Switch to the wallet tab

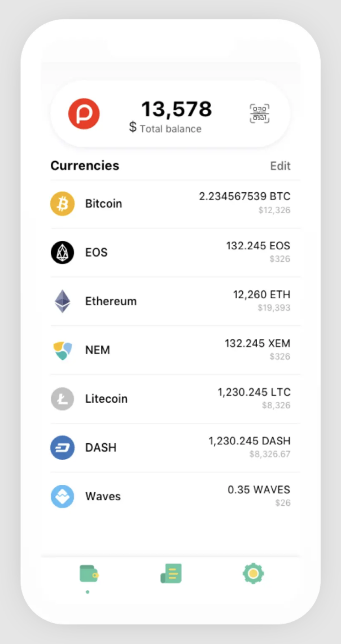coord(89,574)
